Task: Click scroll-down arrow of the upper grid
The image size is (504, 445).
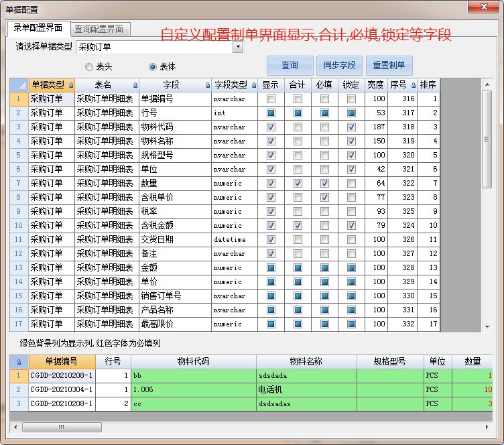Action: click(487, 326)
